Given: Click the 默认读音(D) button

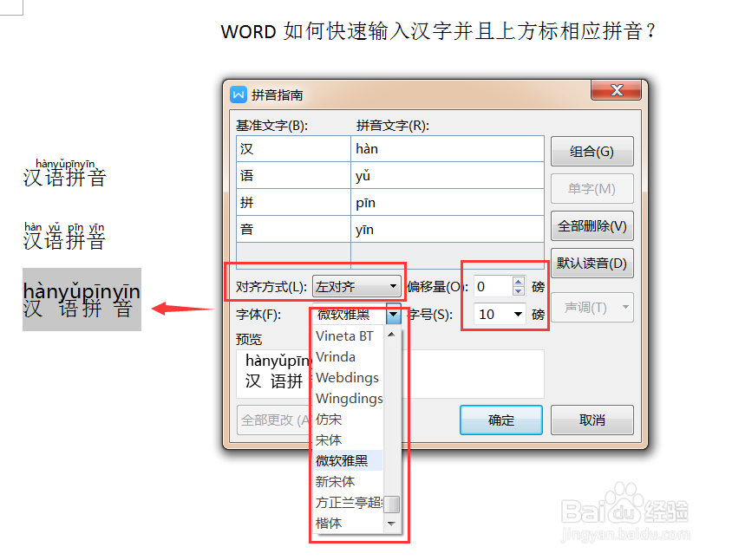Looking at the screenshot, I should 592,264.
